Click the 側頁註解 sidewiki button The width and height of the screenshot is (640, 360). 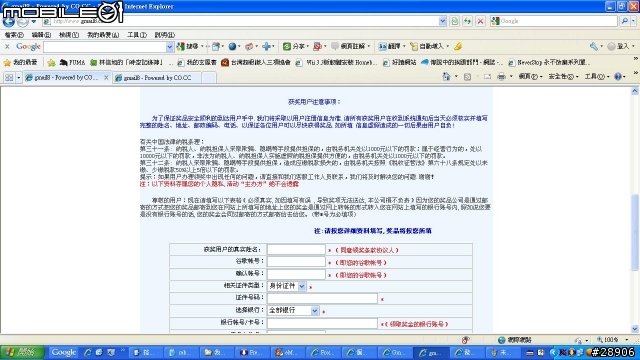[348, 47]
